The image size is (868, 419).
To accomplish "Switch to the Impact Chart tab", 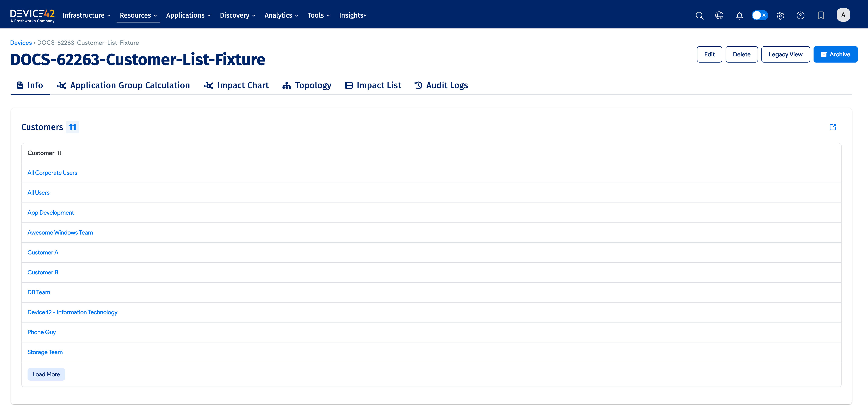I will pos(236,86).
